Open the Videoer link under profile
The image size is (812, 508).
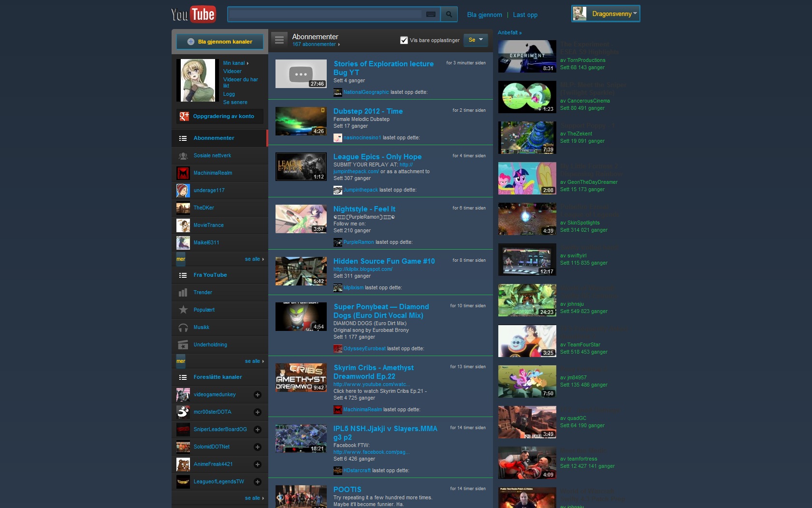[x=232, y=72]
